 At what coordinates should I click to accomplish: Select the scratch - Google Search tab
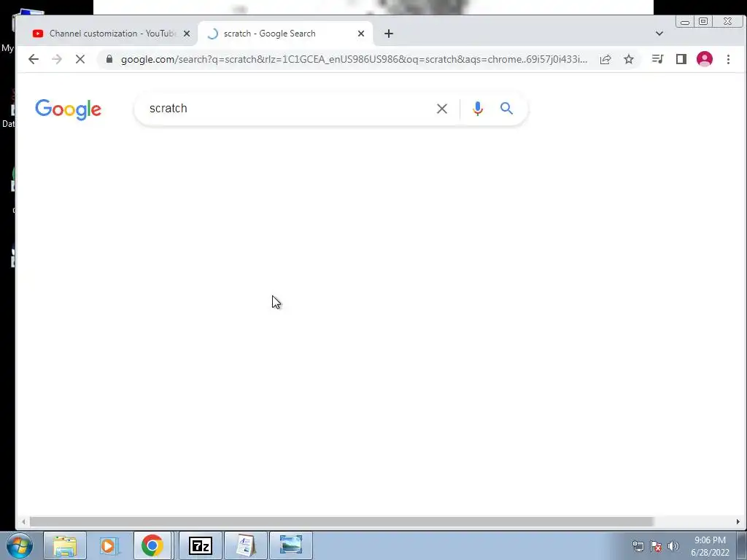tap(285, 34)
